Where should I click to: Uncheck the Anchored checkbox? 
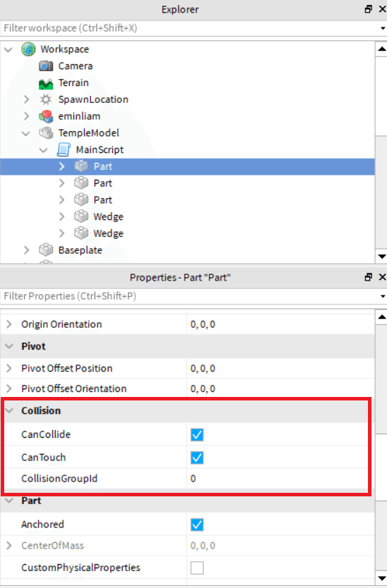coord(197,525)
